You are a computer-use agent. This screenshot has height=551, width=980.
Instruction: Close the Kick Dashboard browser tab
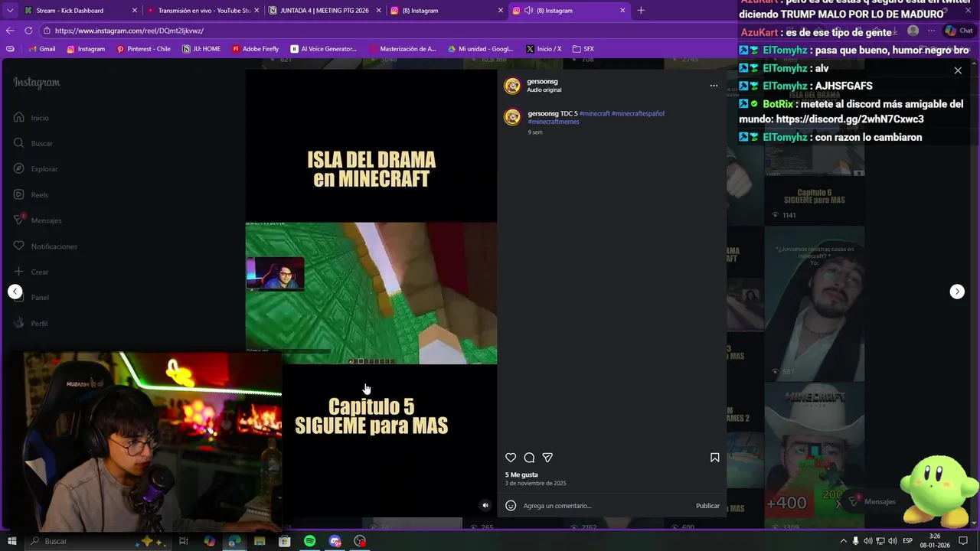pos(135,11)
